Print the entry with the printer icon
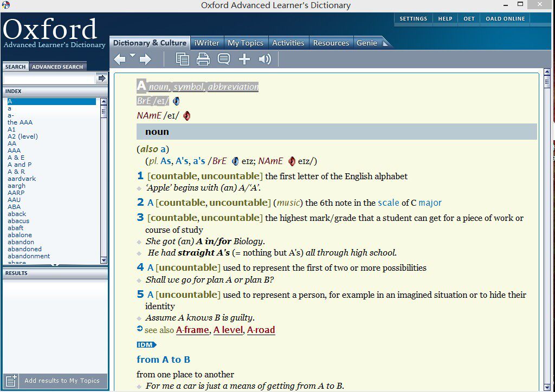Screen dimensions: 555x392 203,59
